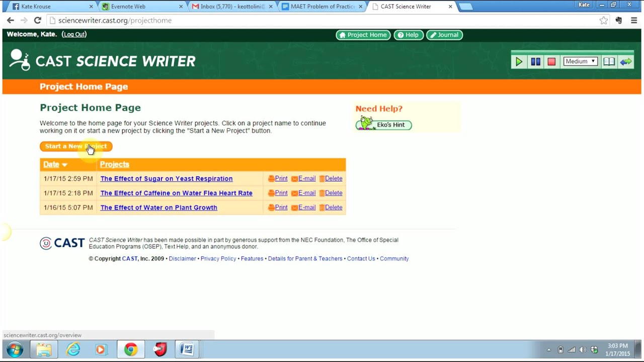
Task: Open the Features footer link
Action: click(x=252, y=258)
